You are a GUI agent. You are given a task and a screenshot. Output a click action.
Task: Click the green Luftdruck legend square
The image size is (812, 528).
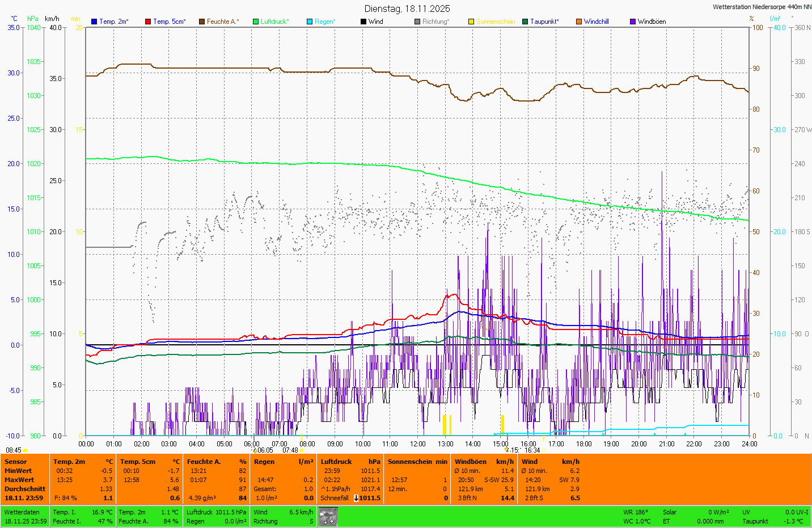tap(256, 22)
